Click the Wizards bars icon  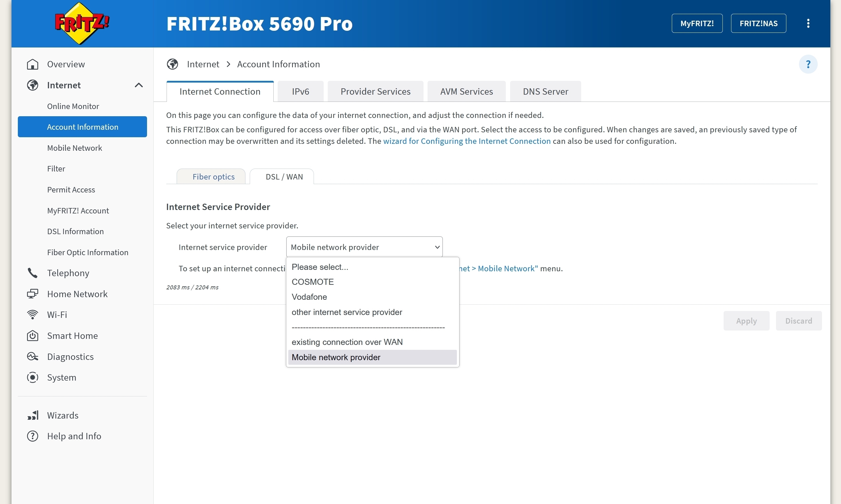[33, 415]
